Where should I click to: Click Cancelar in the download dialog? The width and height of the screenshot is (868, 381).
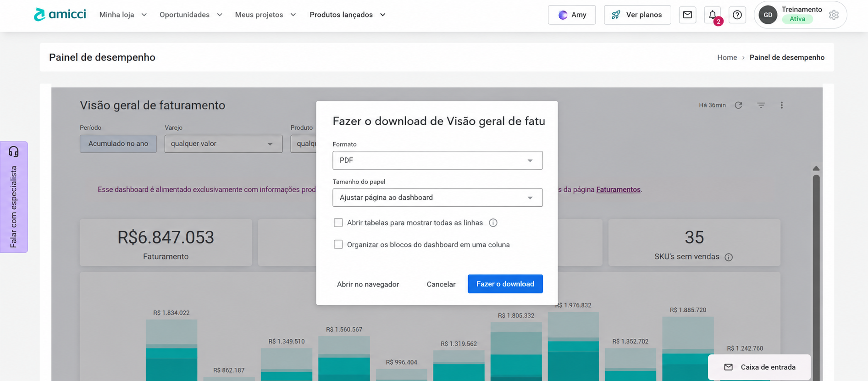441,284
